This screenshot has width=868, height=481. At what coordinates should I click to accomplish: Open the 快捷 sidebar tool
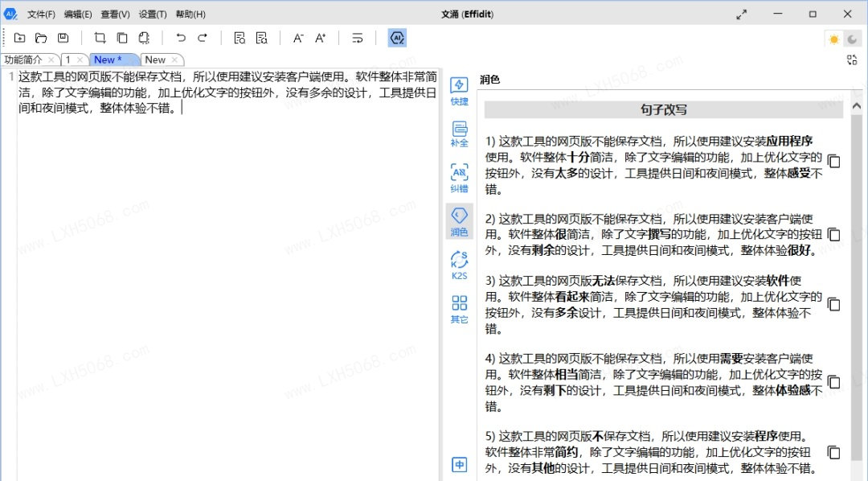(x=459, y=92)
